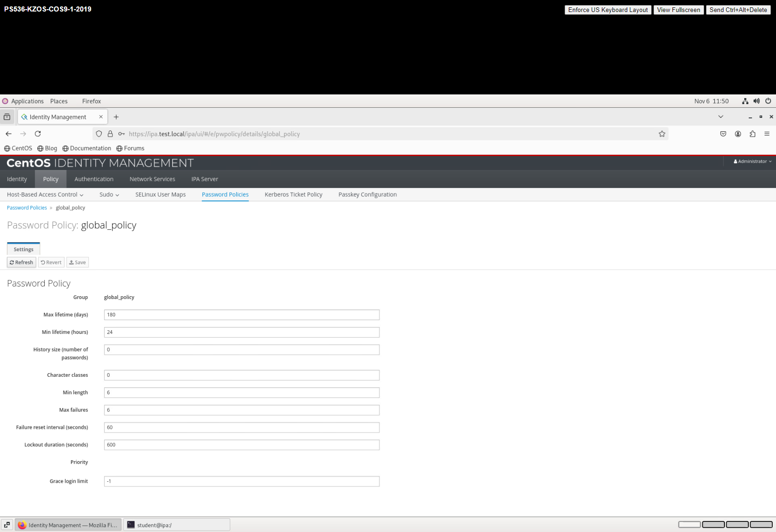Switch to the student@ipa terminal window

177,525
